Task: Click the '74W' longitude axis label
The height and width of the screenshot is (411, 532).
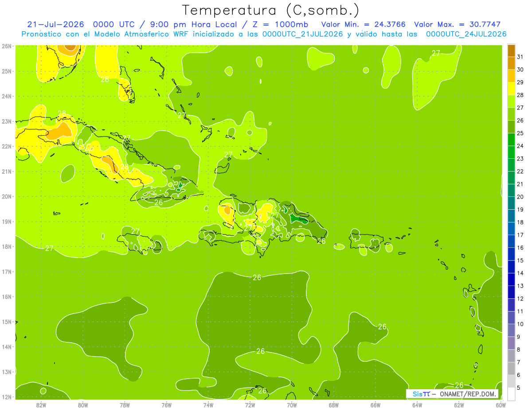Action: pyautogui.click(x=208, y=405)
